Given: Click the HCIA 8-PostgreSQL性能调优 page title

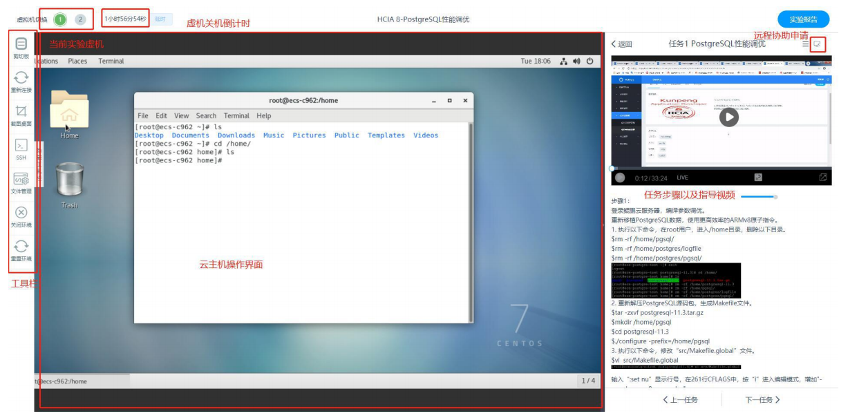Looking at the screenshot, I should 423,19.
